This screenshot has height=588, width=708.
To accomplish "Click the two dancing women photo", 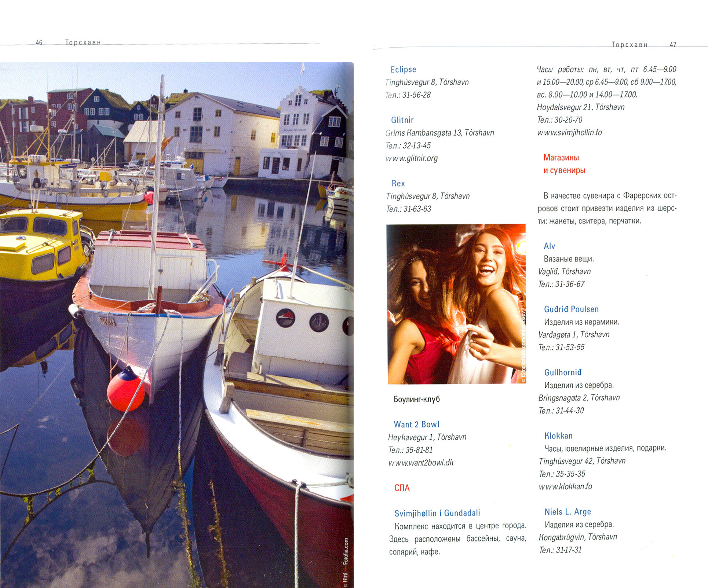I will [x=456, y=304].
